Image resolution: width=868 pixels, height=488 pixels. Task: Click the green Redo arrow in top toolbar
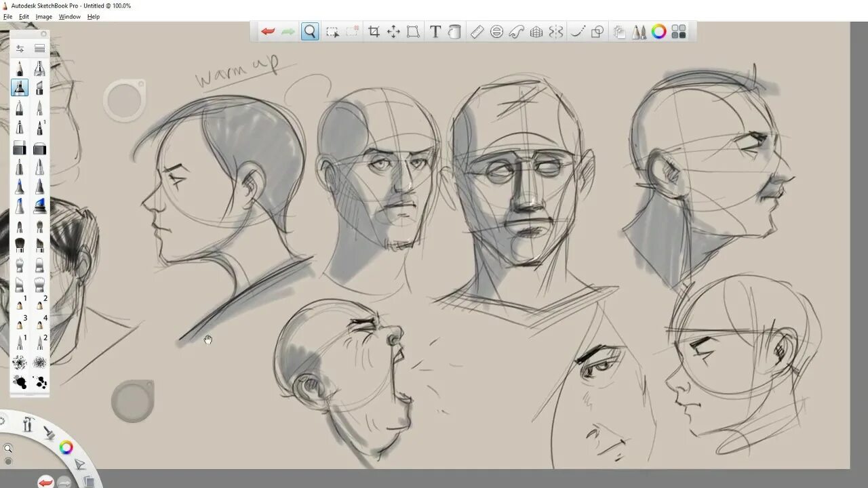point(288,32)
